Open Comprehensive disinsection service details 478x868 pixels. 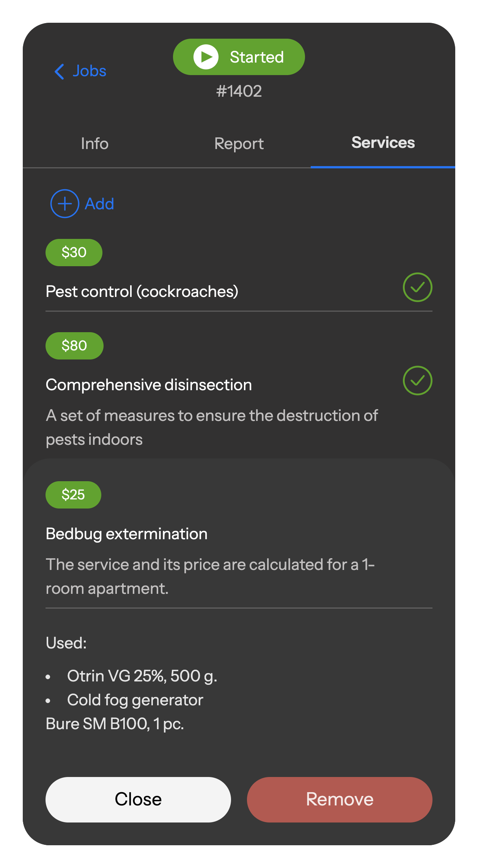pyautogui.click(x=149, y=385)
